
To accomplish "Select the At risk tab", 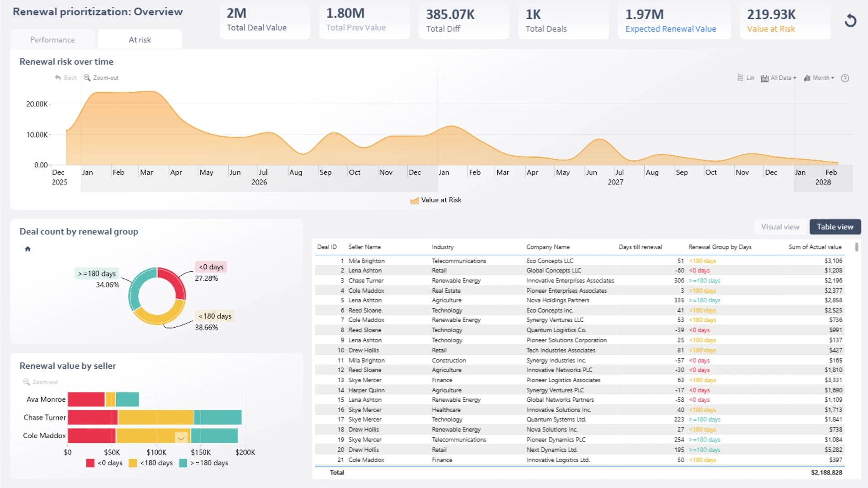I will click(x=140, y=40).
